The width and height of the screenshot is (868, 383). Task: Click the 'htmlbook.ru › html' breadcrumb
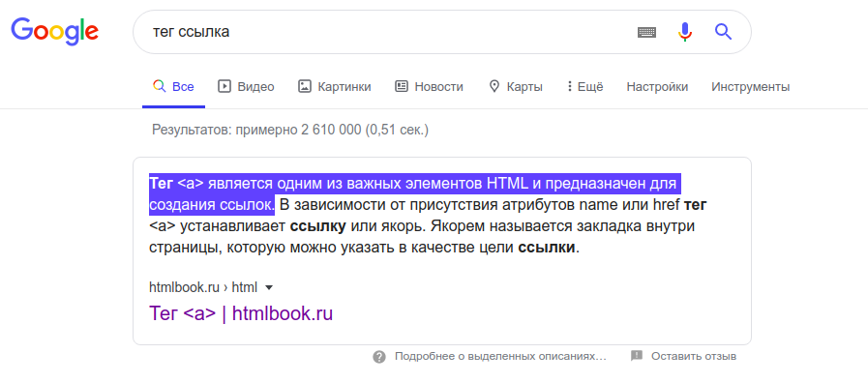point(203,288)
